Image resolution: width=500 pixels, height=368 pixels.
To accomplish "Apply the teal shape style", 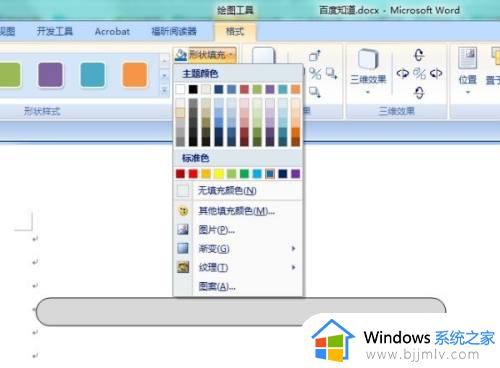I will tap(93, 75).
